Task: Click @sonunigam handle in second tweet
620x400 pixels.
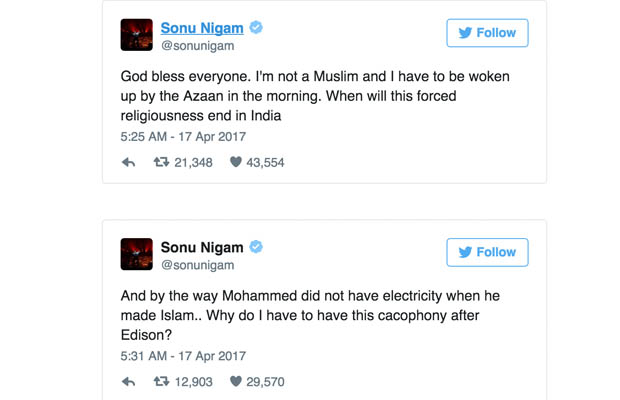Action: pos(197,265)
